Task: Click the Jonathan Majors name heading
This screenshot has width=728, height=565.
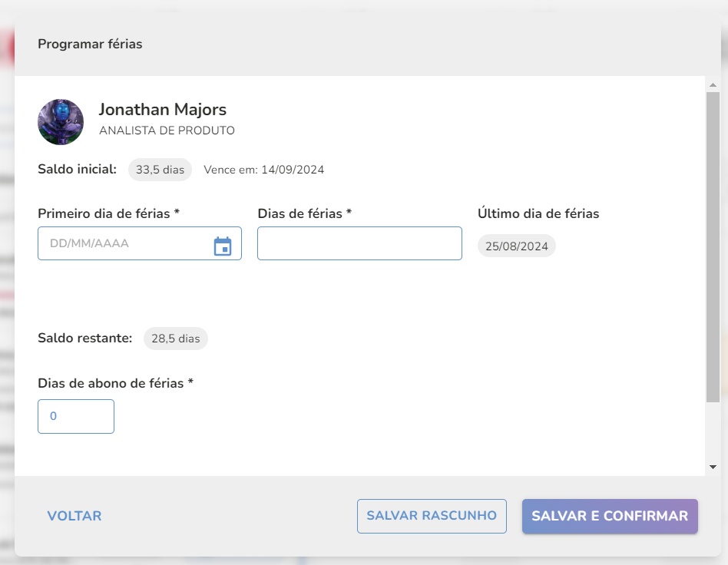Action: click(x=163, y=110)
